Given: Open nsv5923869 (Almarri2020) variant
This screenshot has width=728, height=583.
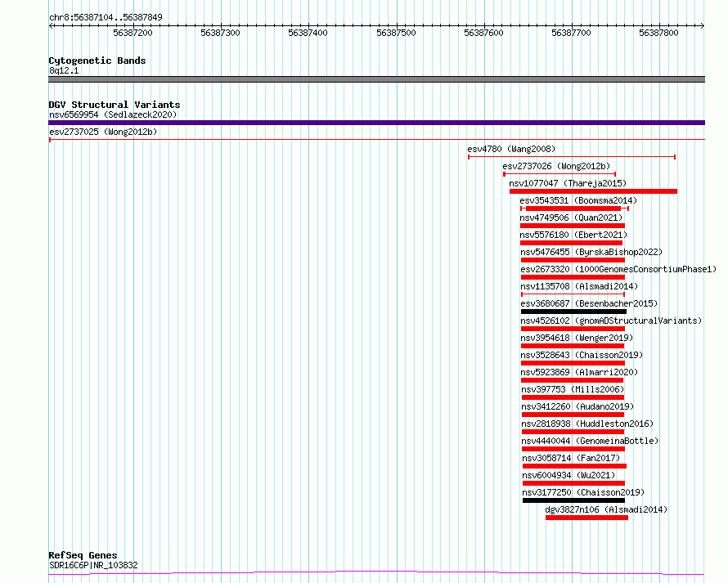Looking at the screenshot, I should coord(579,372).
